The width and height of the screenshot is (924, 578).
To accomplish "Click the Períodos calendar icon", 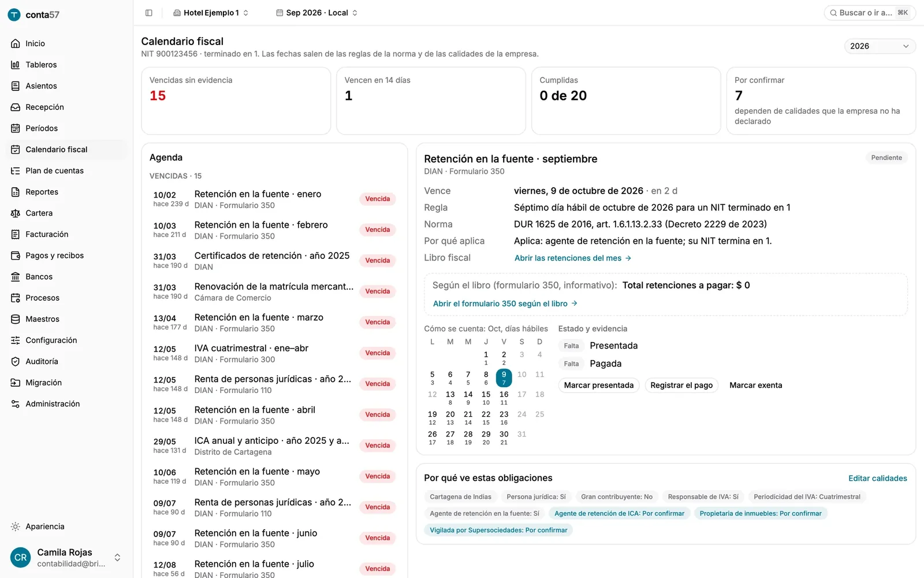I will pos(16,128).
